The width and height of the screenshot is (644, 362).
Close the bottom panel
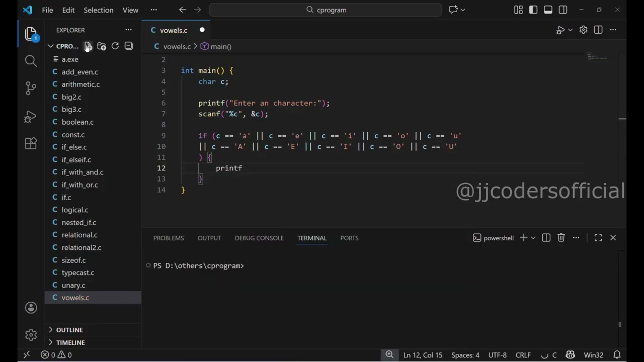pyautogui.click(x=613, y=238)
